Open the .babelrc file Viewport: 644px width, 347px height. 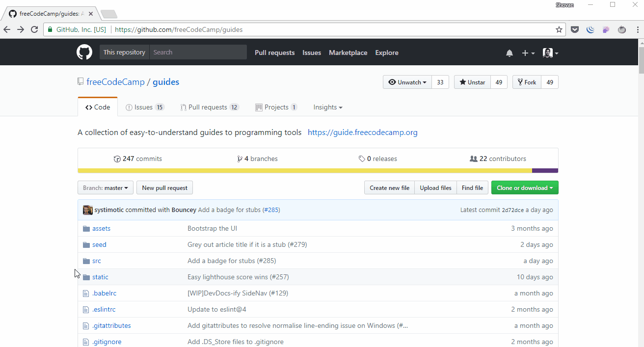[104, 293]
